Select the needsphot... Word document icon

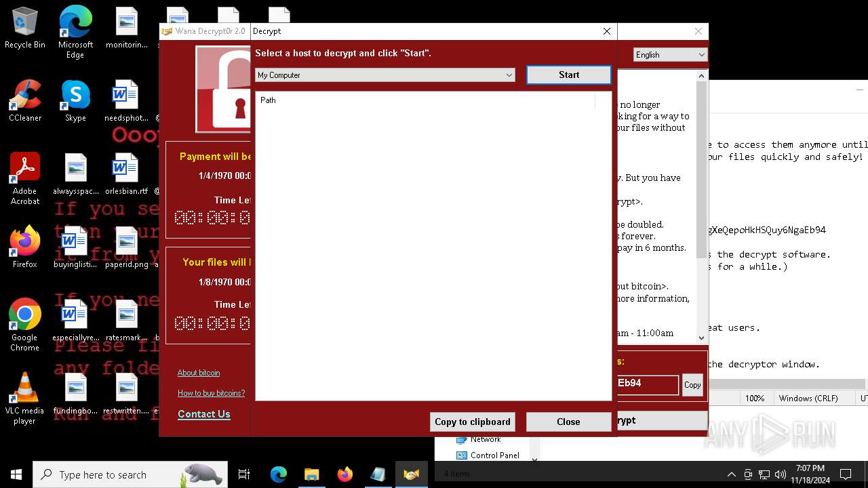pos(127,101)
